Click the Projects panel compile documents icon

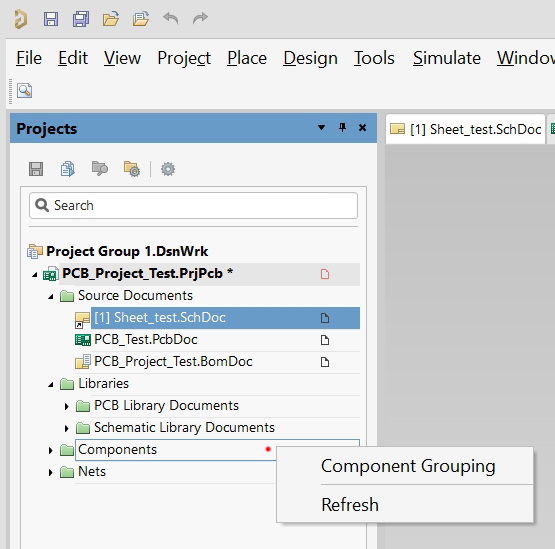coord(67,169)
